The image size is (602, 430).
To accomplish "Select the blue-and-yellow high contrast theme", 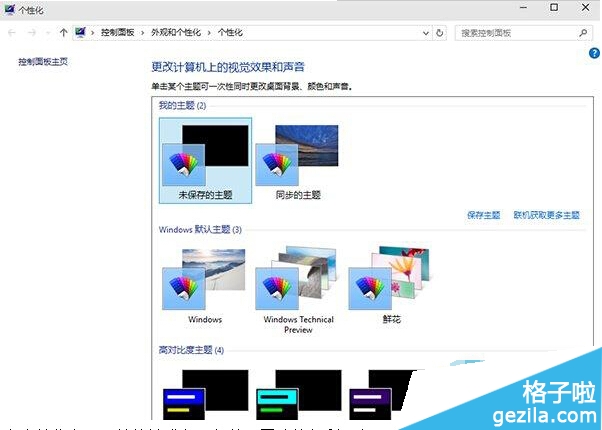I will (x=205, y=395).
